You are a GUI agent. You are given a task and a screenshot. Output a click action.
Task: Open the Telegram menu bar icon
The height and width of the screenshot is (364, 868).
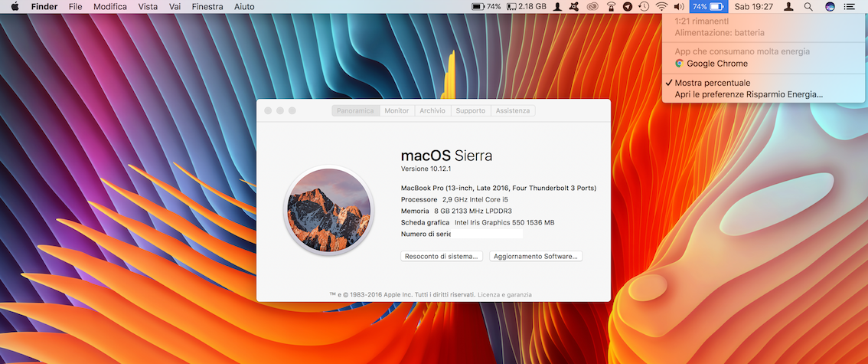click(x=627, y=7)
